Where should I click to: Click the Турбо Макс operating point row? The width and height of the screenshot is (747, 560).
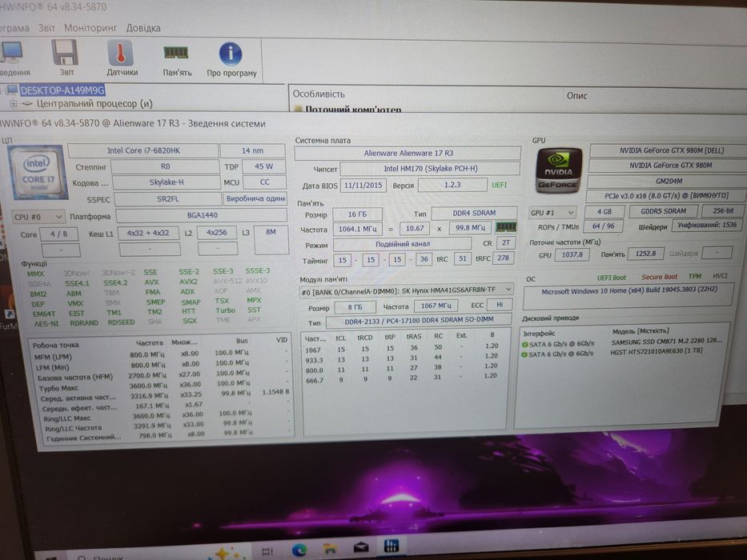(162, 386)
